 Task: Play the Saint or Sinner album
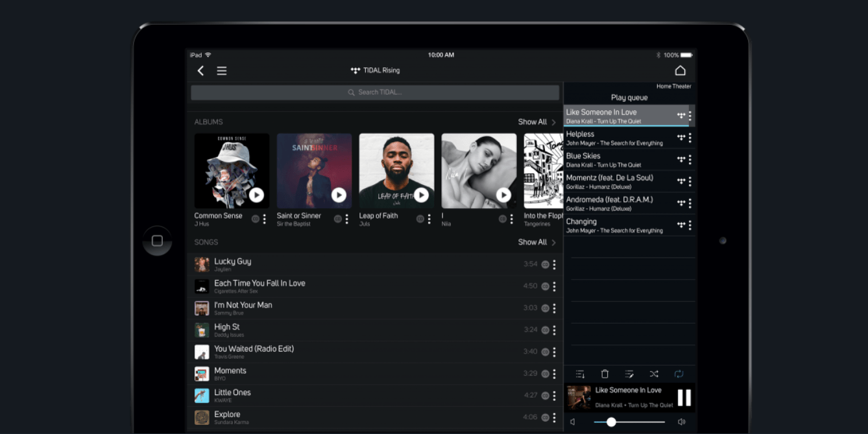click(339, 195)
